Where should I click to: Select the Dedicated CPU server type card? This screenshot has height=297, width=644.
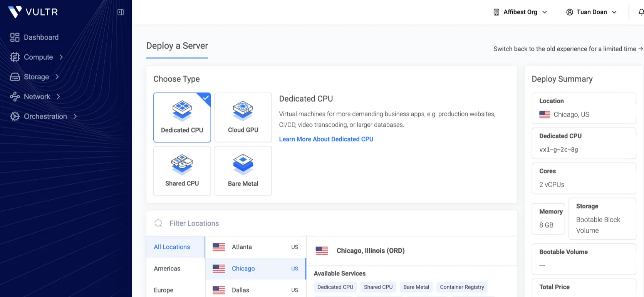(x=182, y=117)
